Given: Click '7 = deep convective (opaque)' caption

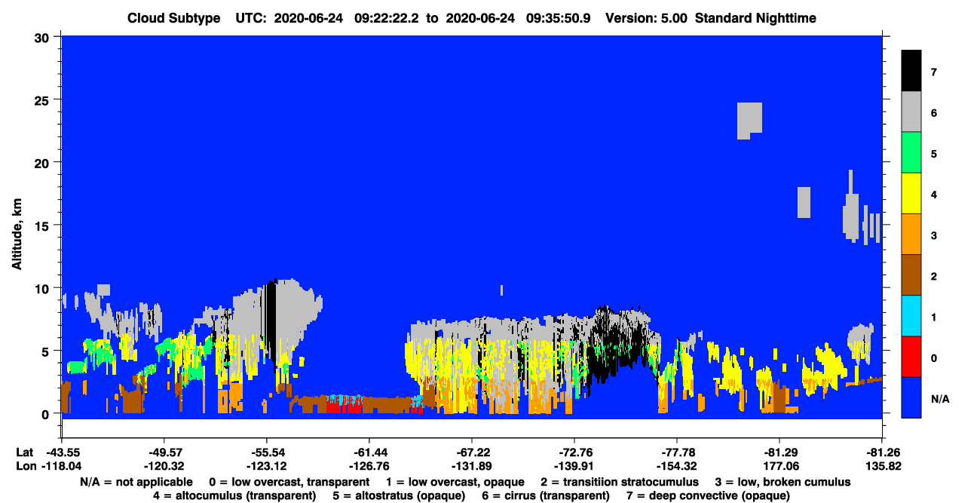Looking at the screenshot, I should (708, 495).
